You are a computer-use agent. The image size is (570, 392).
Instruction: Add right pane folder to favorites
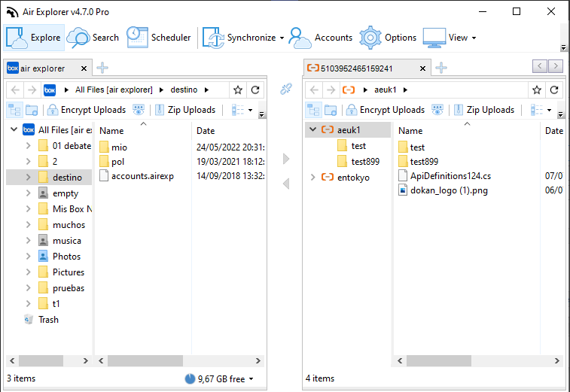coord(537,90)
